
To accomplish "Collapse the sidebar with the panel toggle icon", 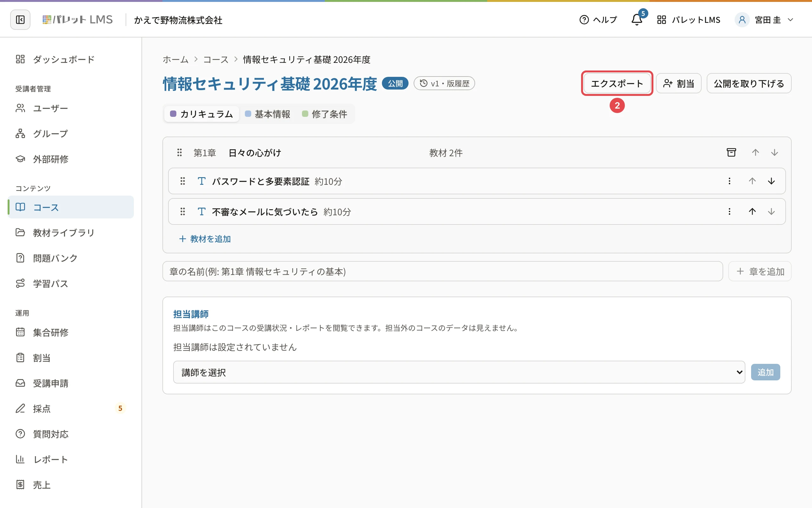I will pos(20,20).
